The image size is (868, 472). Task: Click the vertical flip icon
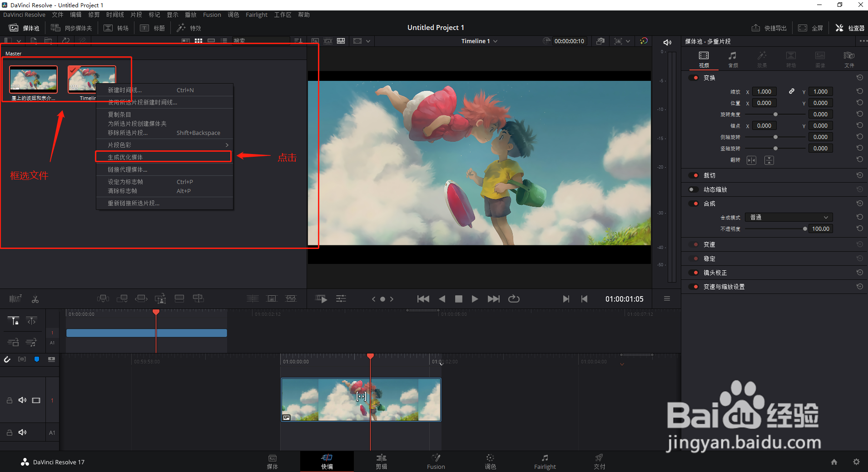click(769, 160)
